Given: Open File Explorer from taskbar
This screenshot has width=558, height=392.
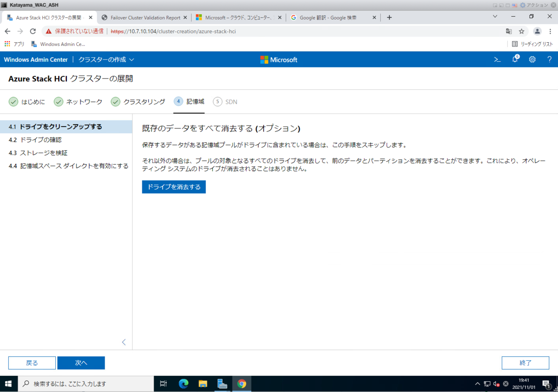Looking at the screenshot, I should pos(203,384).
